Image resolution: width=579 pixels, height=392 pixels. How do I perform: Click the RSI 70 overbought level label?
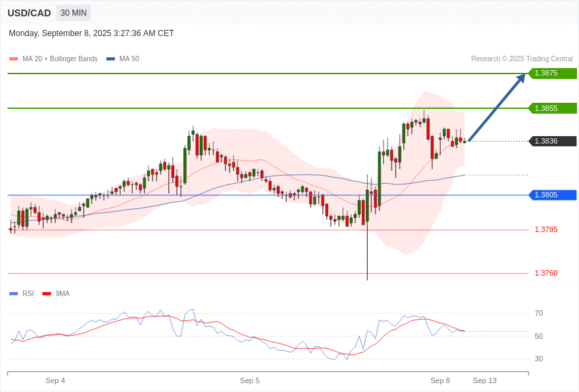click(x=539, y=314)
